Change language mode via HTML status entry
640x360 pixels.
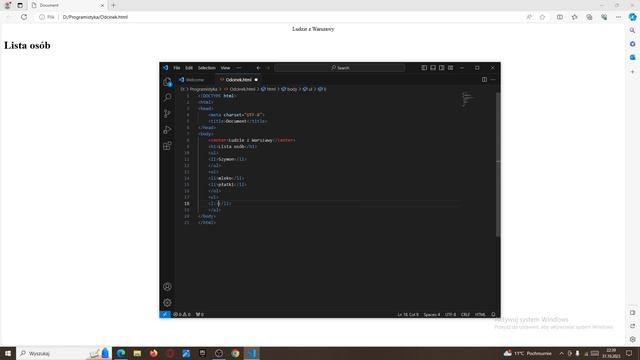pyautogui.click(x=480, y=314)
